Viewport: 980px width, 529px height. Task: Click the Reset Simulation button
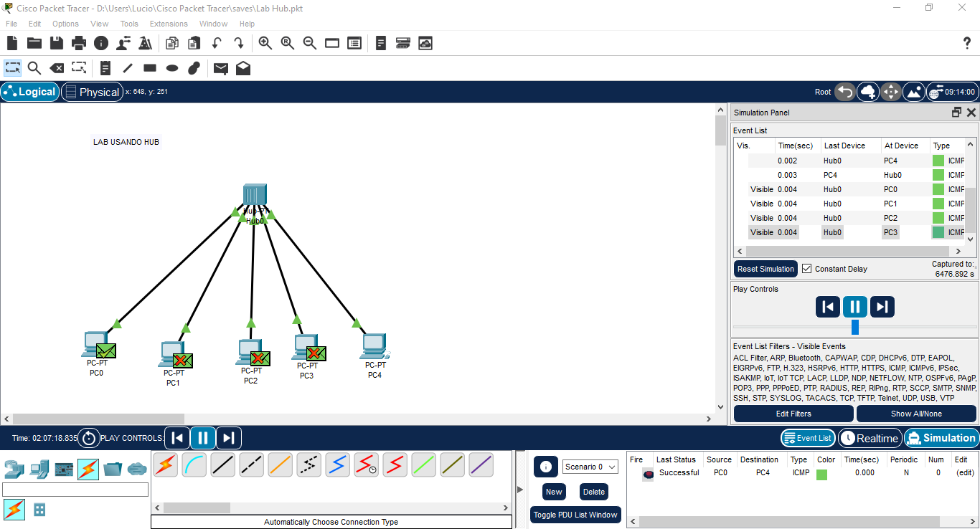tap(766, 269)
